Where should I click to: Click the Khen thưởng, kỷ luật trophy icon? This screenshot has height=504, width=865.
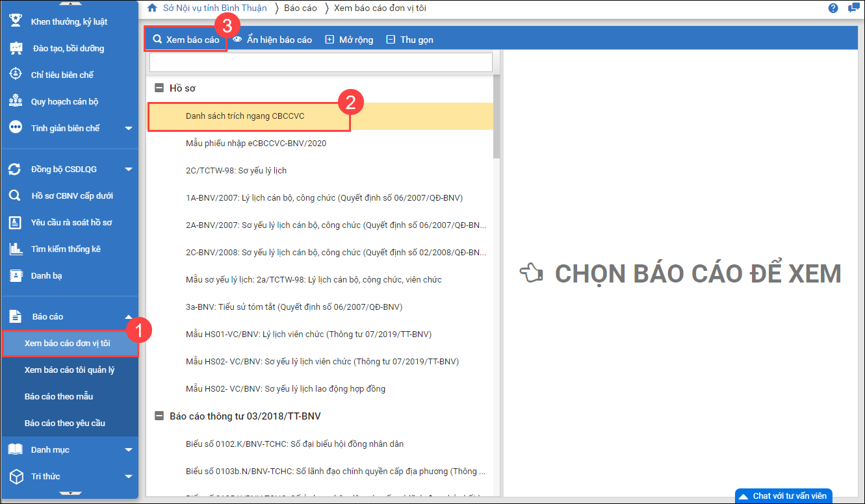[15, 21]
